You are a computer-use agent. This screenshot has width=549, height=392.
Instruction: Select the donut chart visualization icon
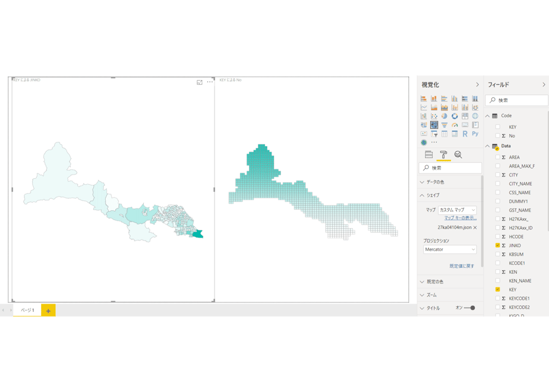click(455, 116)
